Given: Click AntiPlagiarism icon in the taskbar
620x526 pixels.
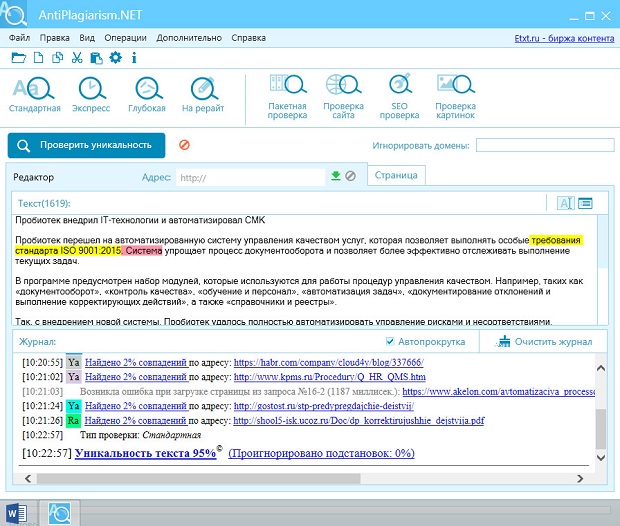Looking at the screenshot, I should tap(59, 513).
